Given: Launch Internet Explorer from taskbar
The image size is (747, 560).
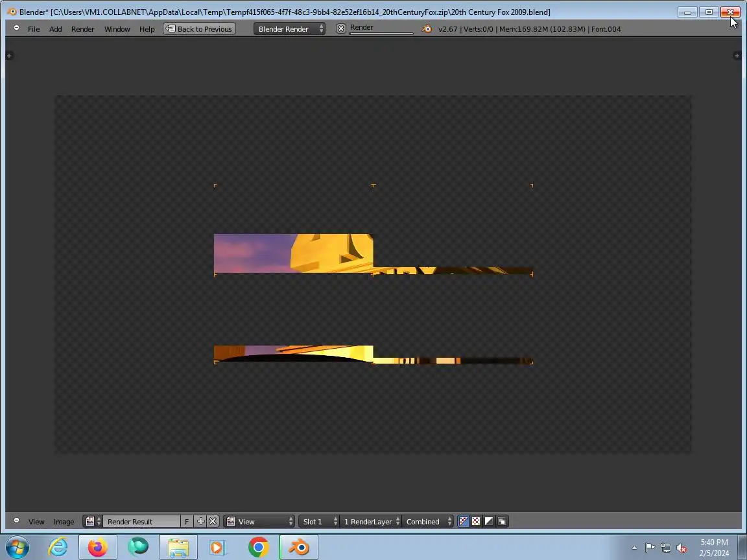Looking at the screenshot, I should 58,547.
